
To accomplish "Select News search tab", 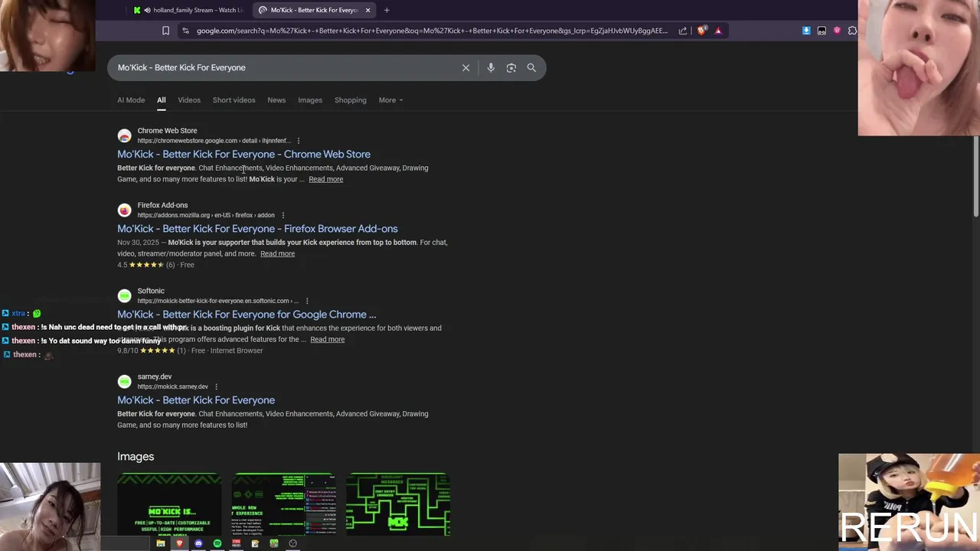I will coord(276,100).
